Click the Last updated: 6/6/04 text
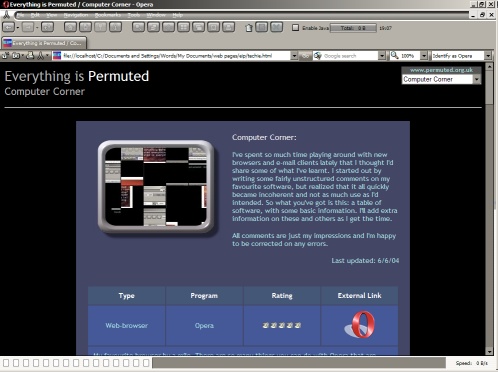The height and width of the screenshot is (372, 498). [365, 260]
